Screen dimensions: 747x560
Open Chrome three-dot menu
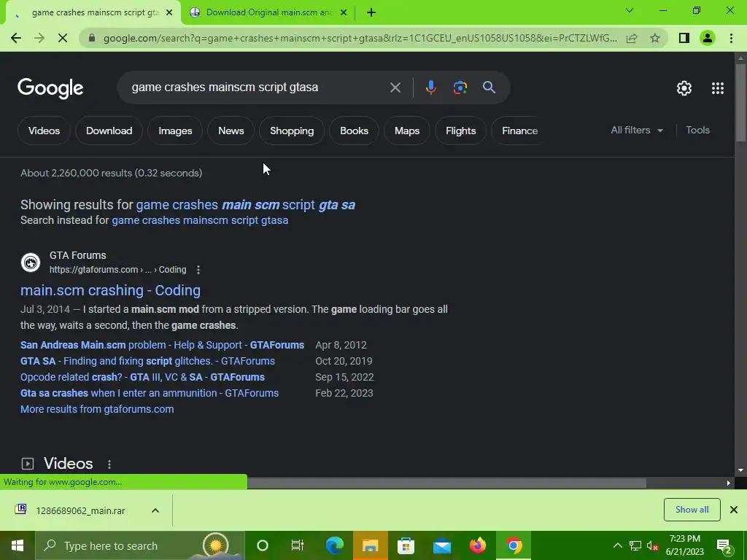point(731,38)
